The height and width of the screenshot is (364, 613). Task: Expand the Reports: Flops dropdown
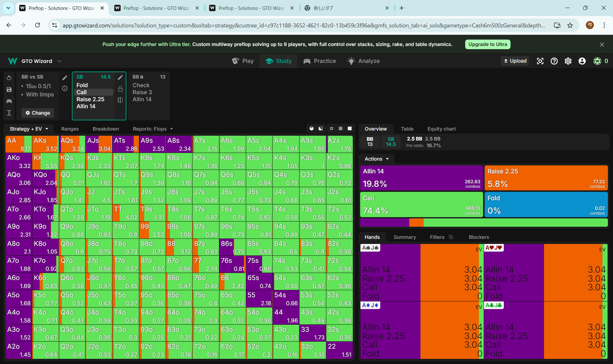(153, 129)
